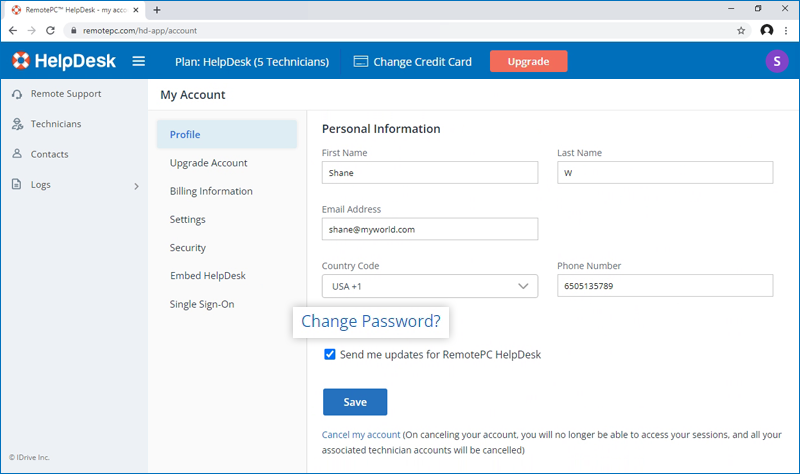Open the Billing Information tab
Viewport: 800px width, 474px height.
(211, 191)
